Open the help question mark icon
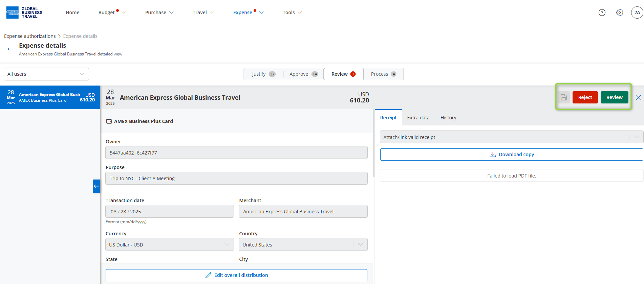 click(602, 13)
